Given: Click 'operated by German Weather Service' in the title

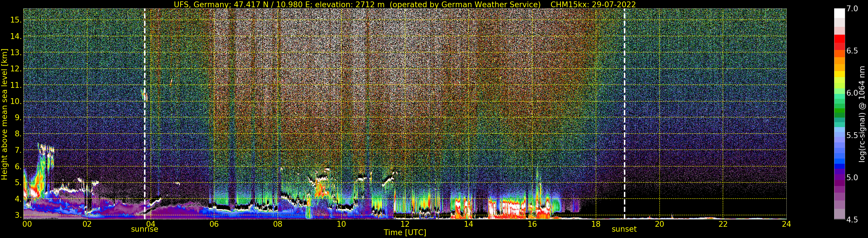Looking at the screenshot, I should pos(465,4).
